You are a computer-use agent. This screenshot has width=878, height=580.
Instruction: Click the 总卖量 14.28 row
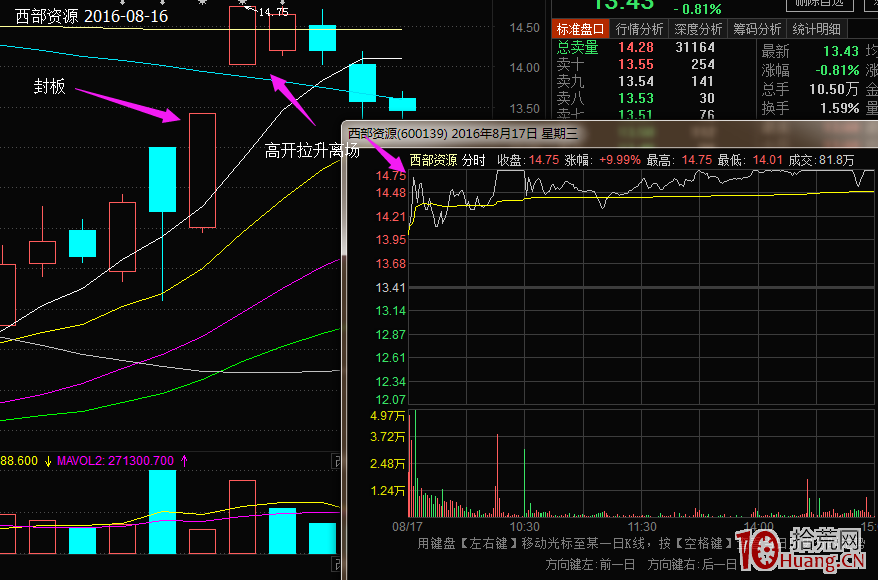[636, 48]
